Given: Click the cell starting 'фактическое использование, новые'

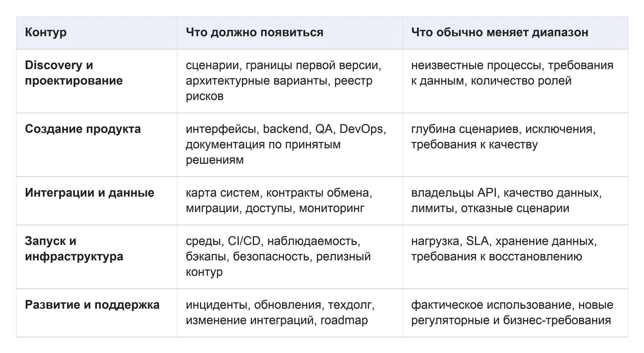Looking at the screenshot, I should pyautogui.click(x=515, y=313).
